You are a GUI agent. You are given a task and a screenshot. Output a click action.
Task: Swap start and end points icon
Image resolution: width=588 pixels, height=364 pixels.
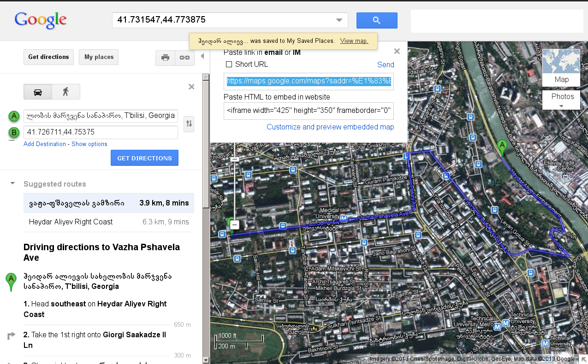click(189, 123)
